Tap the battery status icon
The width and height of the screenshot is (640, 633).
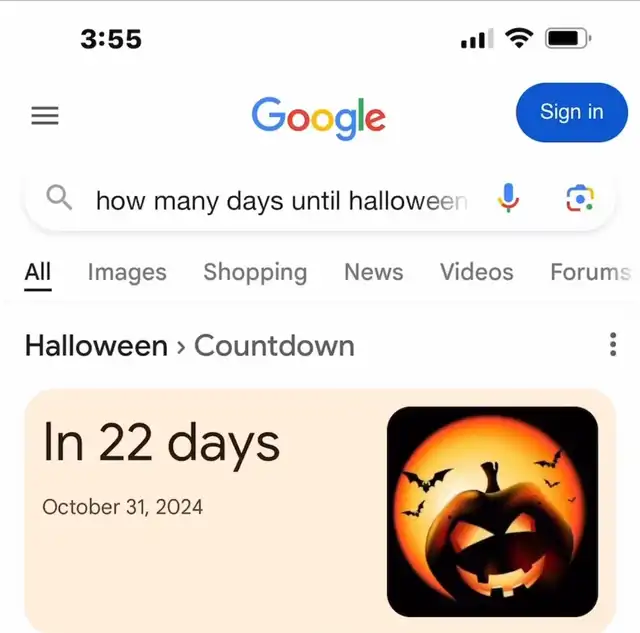pos(568,39)
